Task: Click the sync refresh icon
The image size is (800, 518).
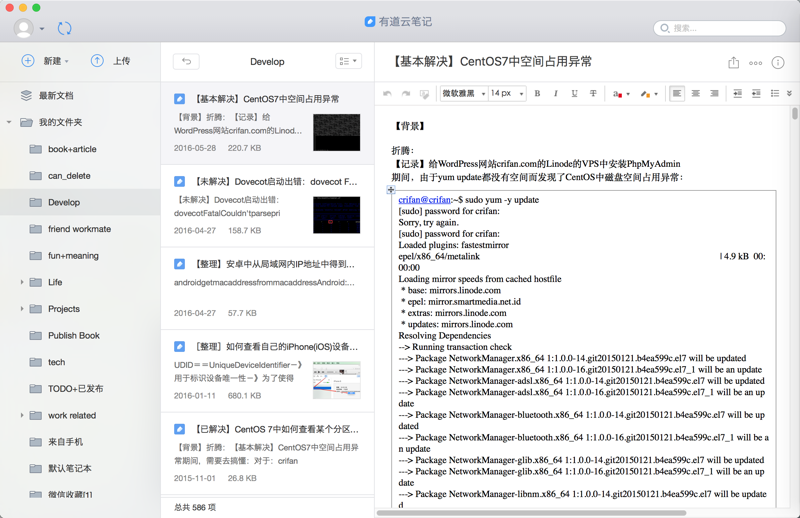Action: tap(64, 28)
